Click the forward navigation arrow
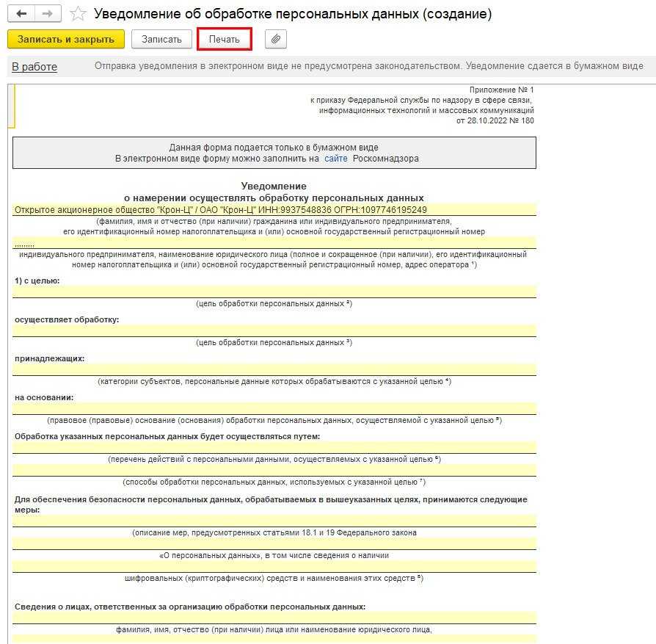The height and width of the screenshot is (644, 656). pos(48,14)
